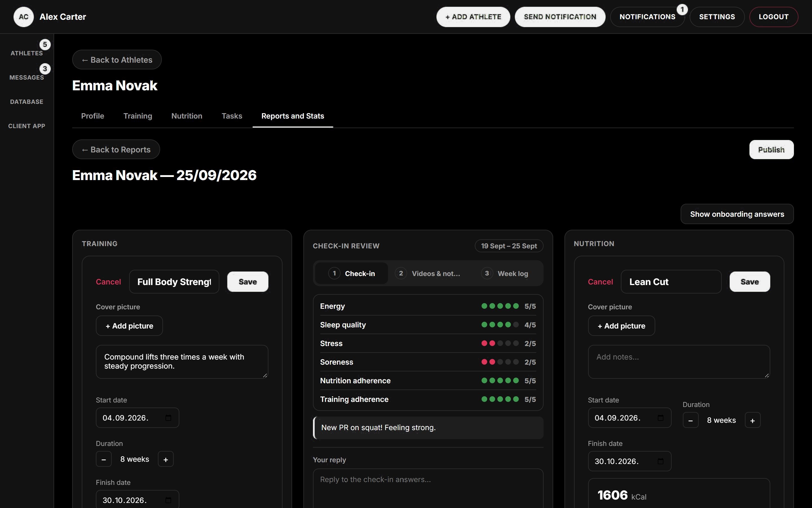
Task: Increase Training duration with plus button
Action: [166, 459]
